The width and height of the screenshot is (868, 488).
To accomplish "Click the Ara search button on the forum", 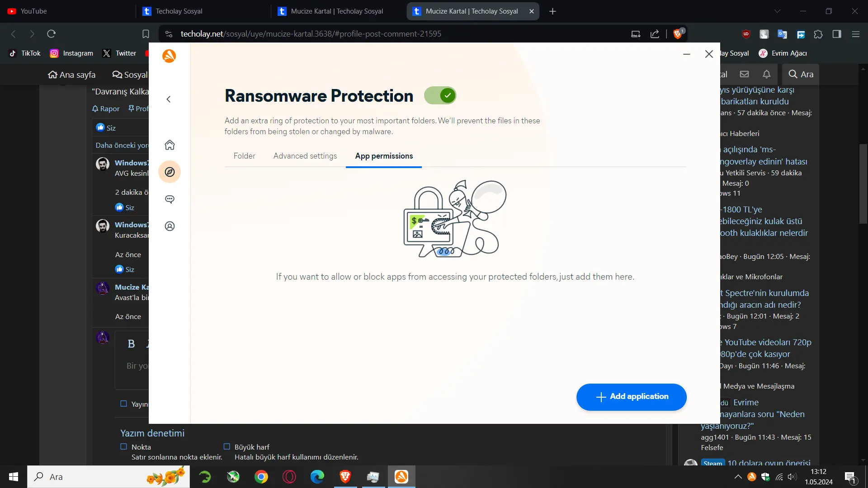I will (801, 74).
